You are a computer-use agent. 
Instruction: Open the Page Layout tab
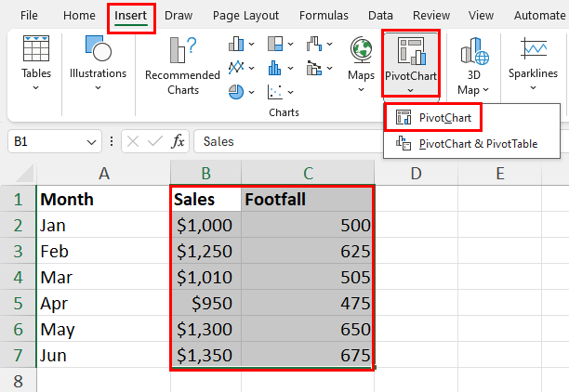pyautogui.click(x=245, y=16)
